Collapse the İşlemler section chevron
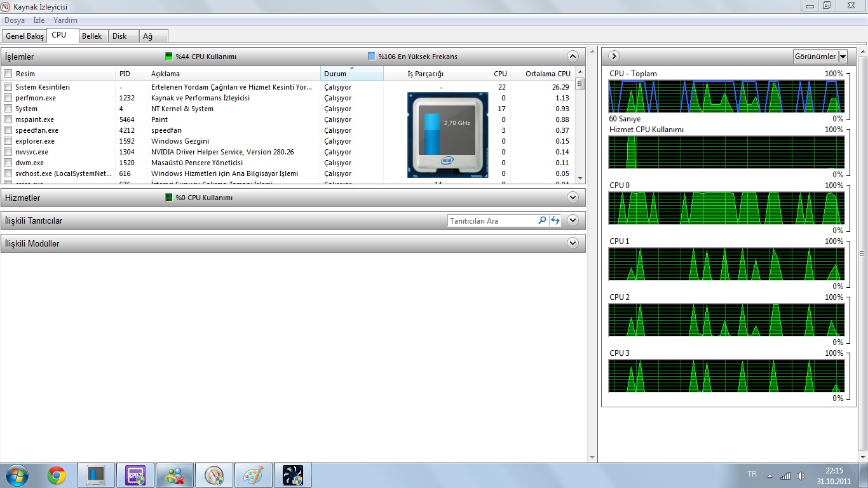The height and width of the screenshot is (488, 868). point(573,56)
